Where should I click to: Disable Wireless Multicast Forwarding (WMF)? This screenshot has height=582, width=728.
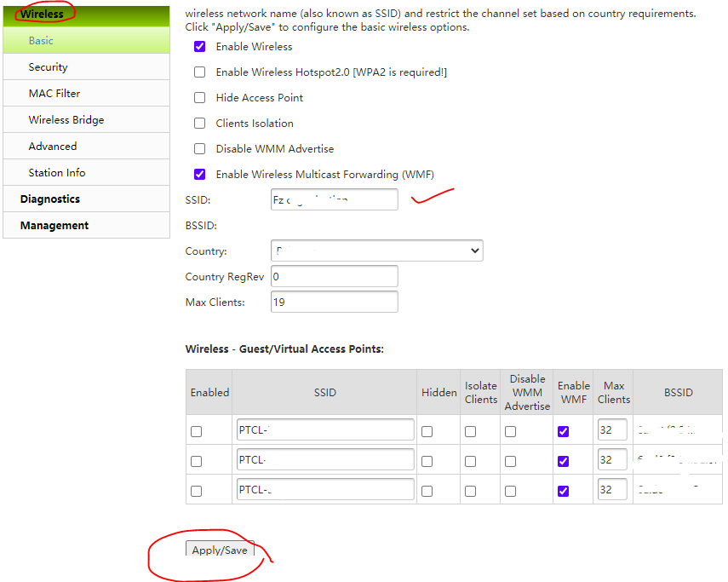coord(199,175)
